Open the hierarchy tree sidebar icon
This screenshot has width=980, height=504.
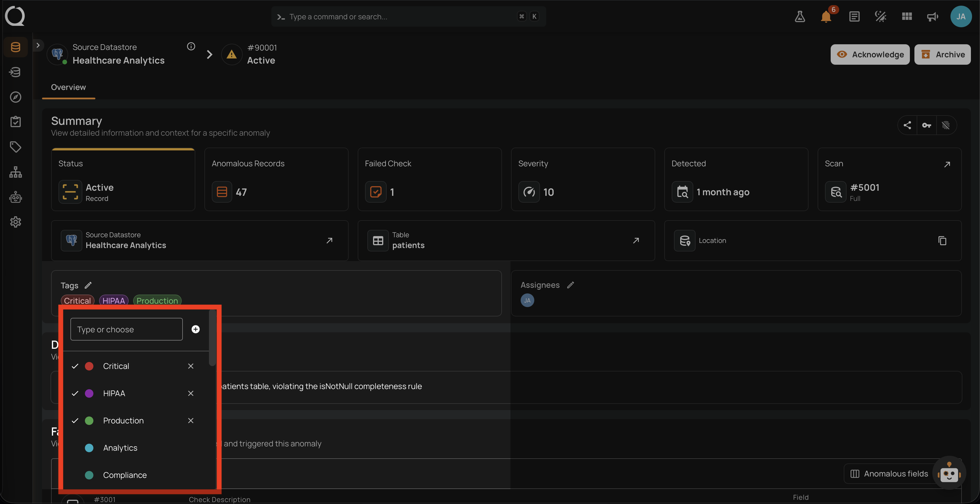coord(16,172)
